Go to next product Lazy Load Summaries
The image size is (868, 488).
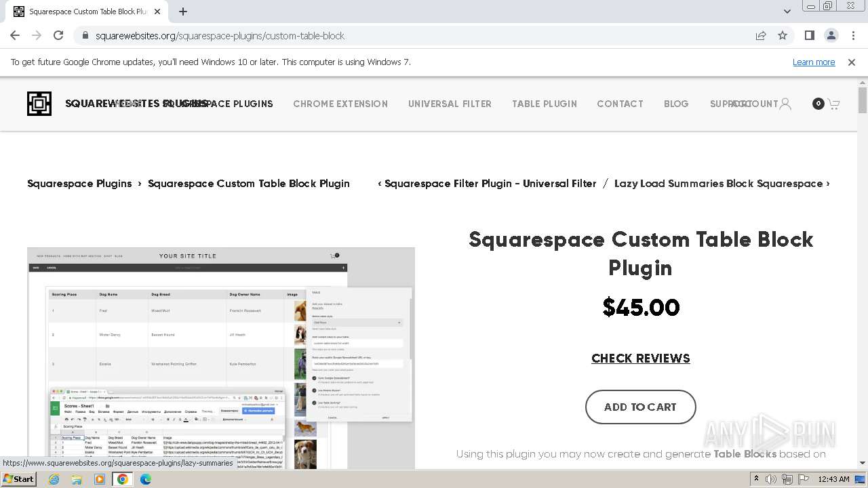pyautogui.click(x=722, y=184)
